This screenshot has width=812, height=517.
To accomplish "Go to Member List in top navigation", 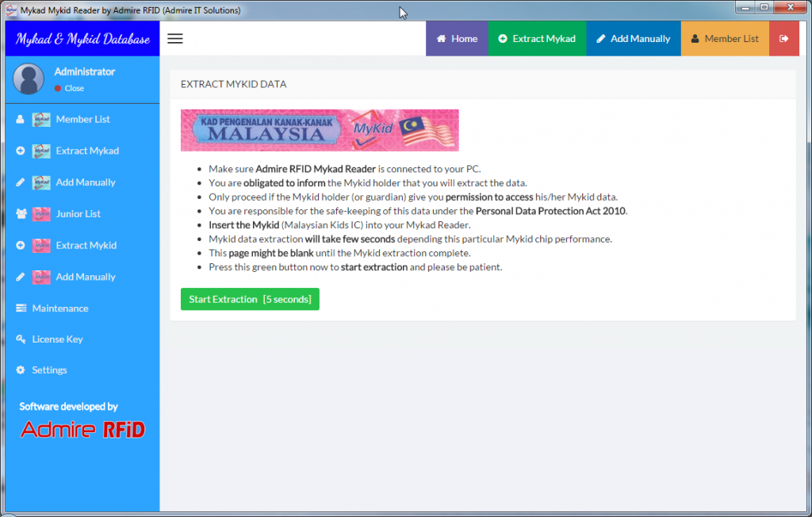I will click(724, 39).
